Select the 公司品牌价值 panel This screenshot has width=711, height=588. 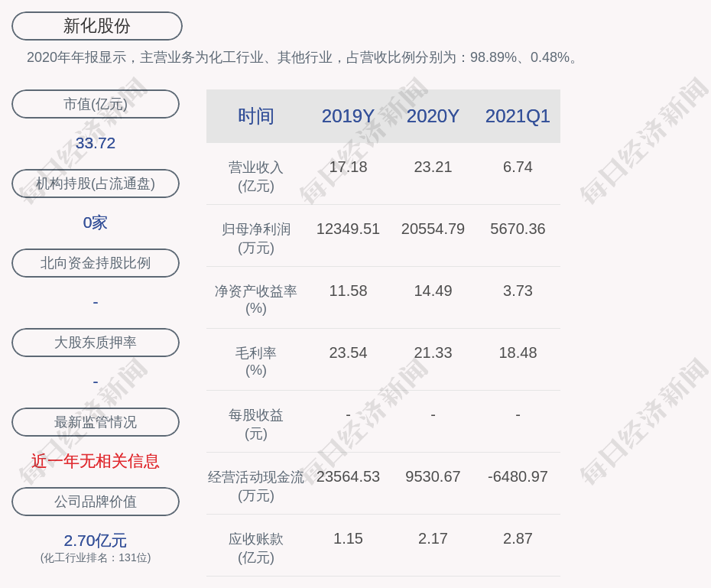95,502
